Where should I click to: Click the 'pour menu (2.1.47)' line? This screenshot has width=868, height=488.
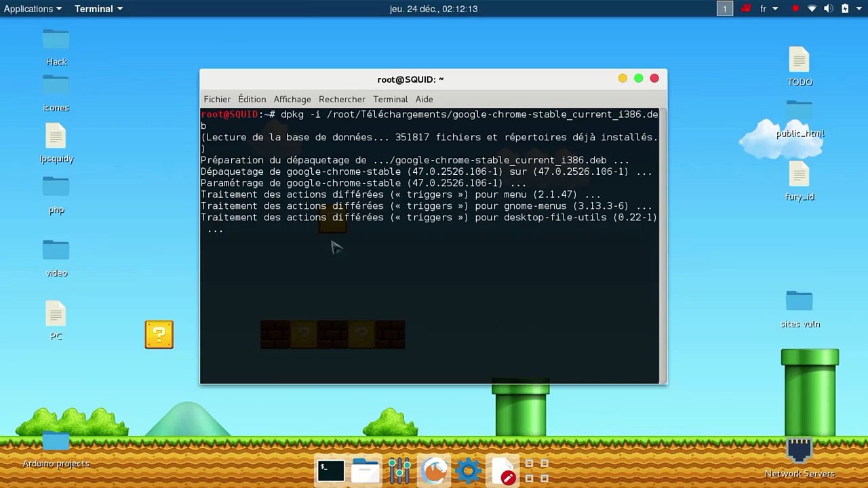coord(400,195)
